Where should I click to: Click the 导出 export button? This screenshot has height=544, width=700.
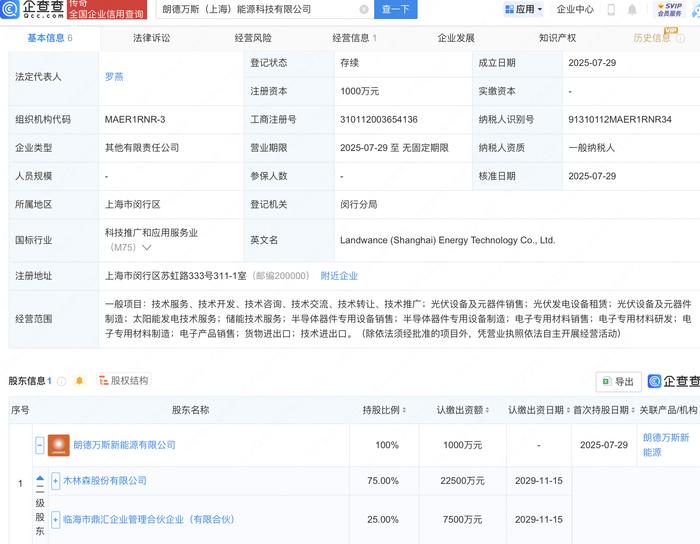618,382
